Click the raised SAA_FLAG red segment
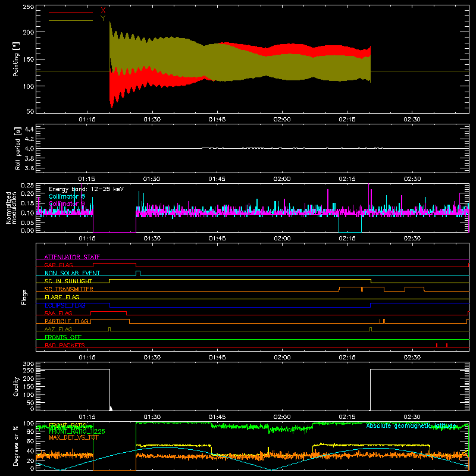Image resolution: width=476 pixels, height=476 pixels. 109,312
